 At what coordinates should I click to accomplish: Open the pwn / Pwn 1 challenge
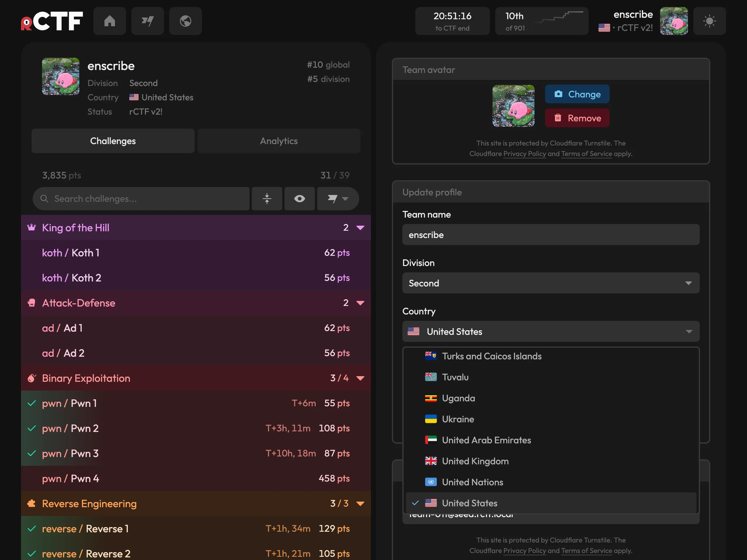196,403
